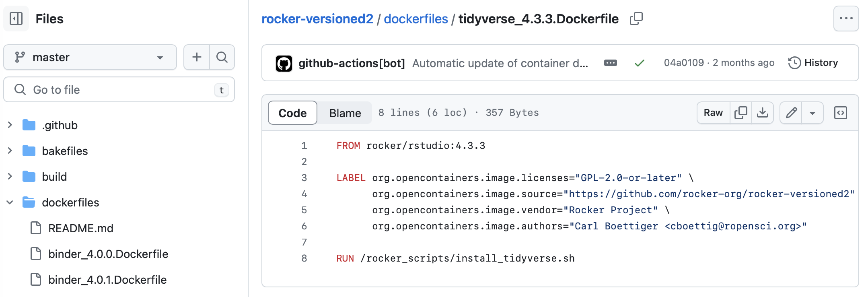Open the master branch dropdown

pos(90,57)
